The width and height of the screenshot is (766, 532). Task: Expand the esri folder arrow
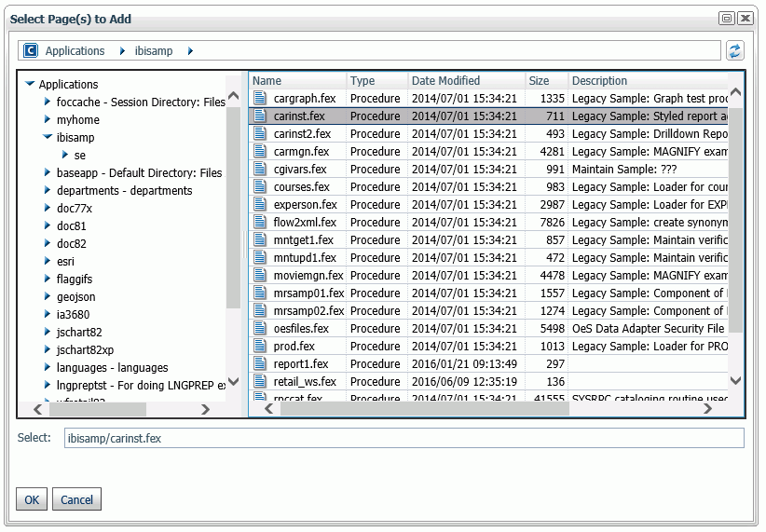point(48,260)
